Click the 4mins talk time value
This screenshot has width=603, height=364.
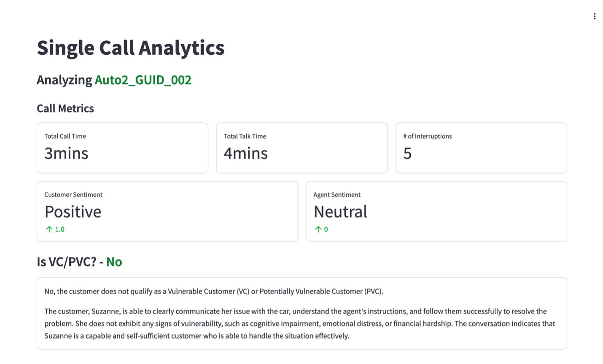click(x=245, y=153)
